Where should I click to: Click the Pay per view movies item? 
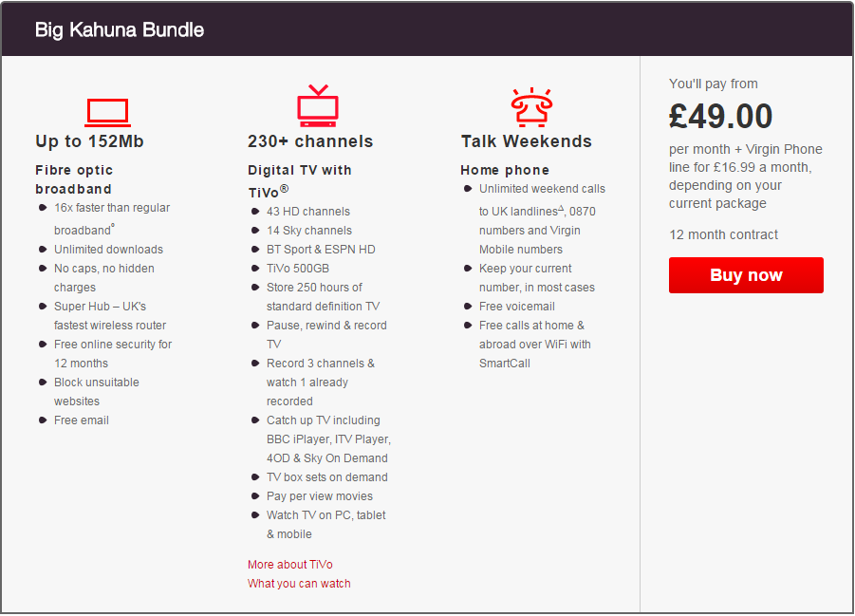tap(320, 496)
